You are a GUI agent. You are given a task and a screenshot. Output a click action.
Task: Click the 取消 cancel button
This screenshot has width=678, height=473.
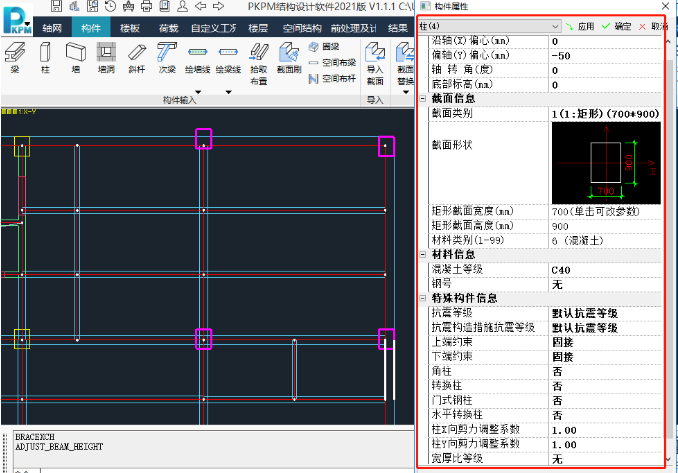click(653, 26)
